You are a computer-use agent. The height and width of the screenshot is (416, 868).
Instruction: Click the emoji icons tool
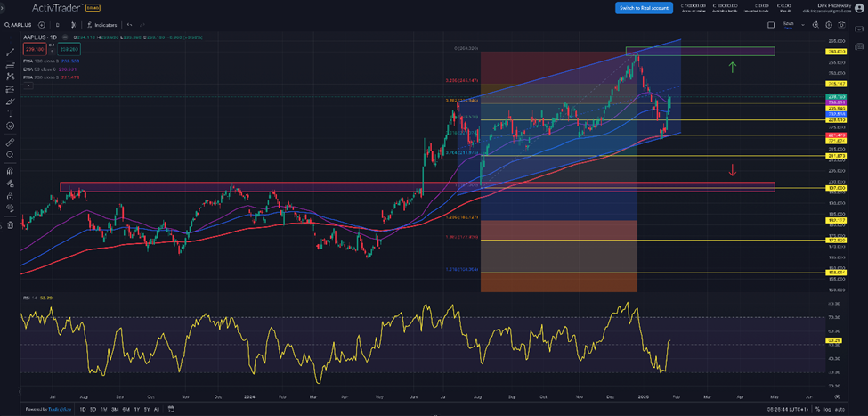click(10, 126)
